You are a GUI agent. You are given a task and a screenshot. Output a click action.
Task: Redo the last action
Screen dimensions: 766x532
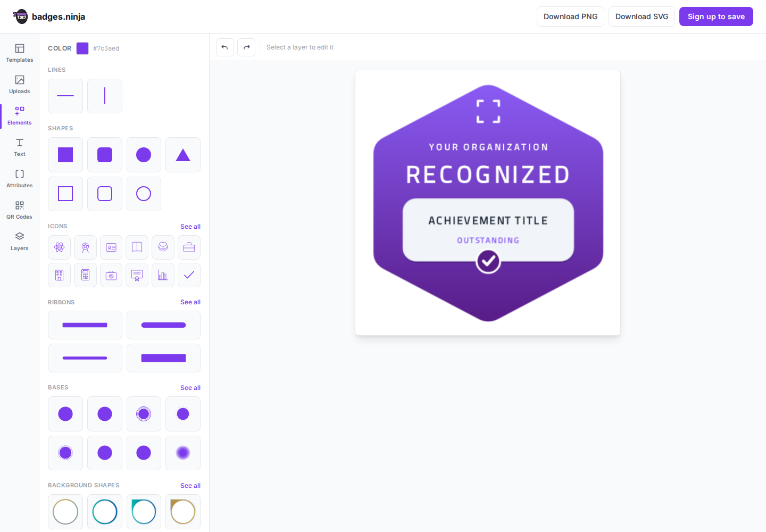point(246,47)
